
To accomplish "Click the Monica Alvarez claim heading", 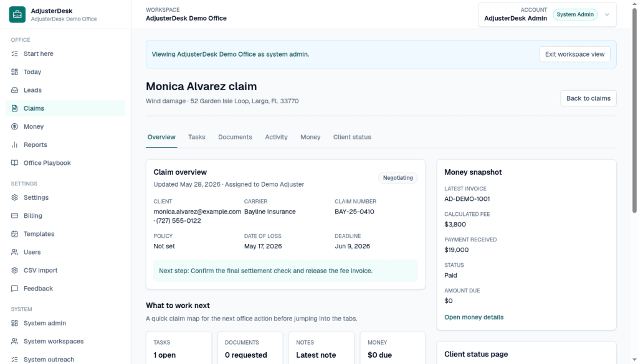I will [x=201, y=86].
